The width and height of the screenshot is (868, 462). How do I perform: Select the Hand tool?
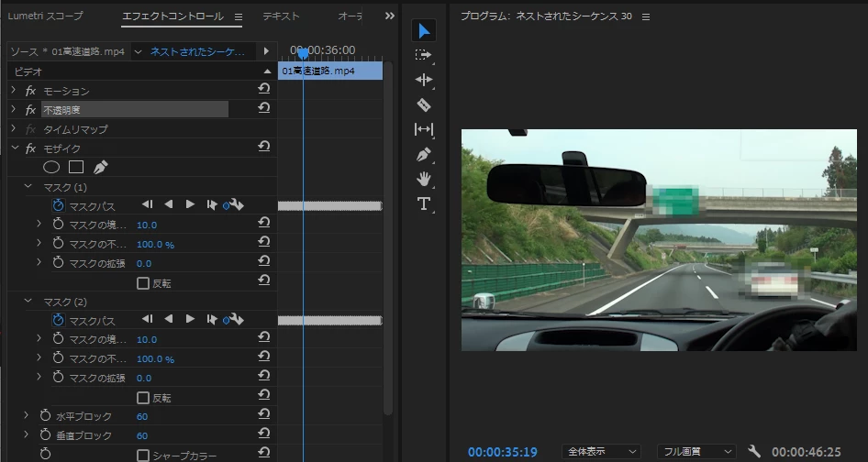(x=424, y=179)
